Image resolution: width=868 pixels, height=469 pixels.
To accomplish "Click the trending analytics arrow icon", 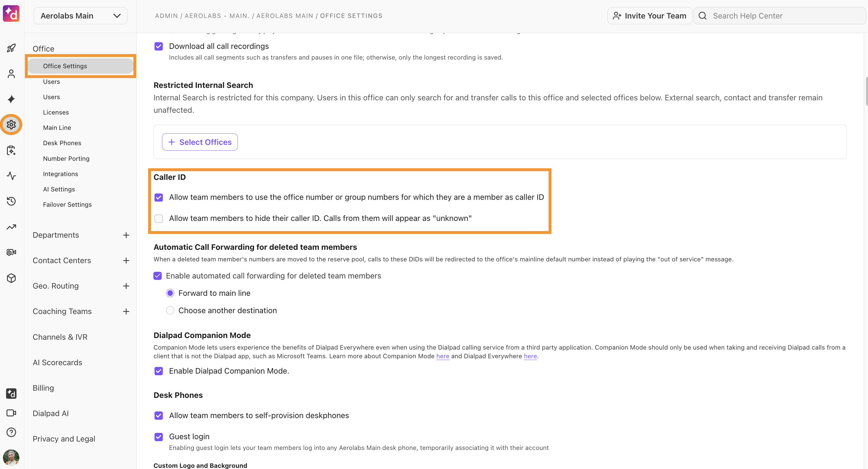I will [x=11, y=227].
